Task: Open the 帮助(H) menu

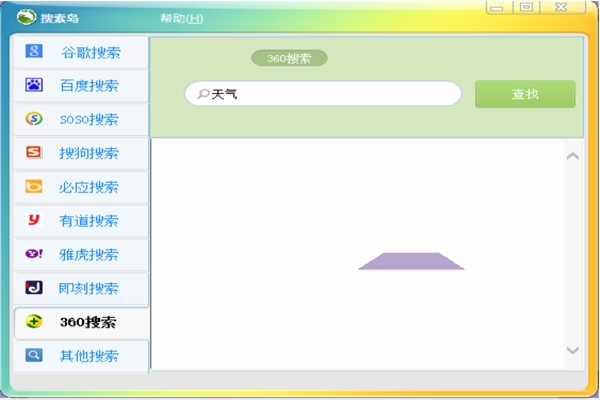Action: pyautogui.click(x=181, y=19)
